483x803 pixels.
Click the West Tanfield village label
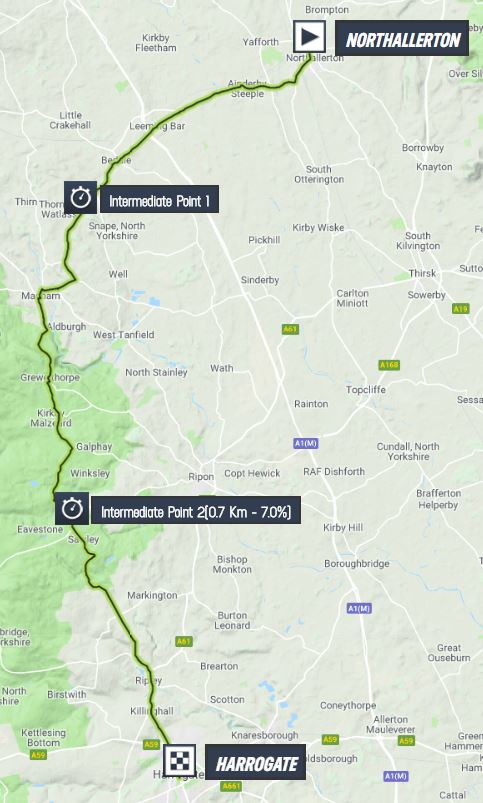(x=123, y=334)
